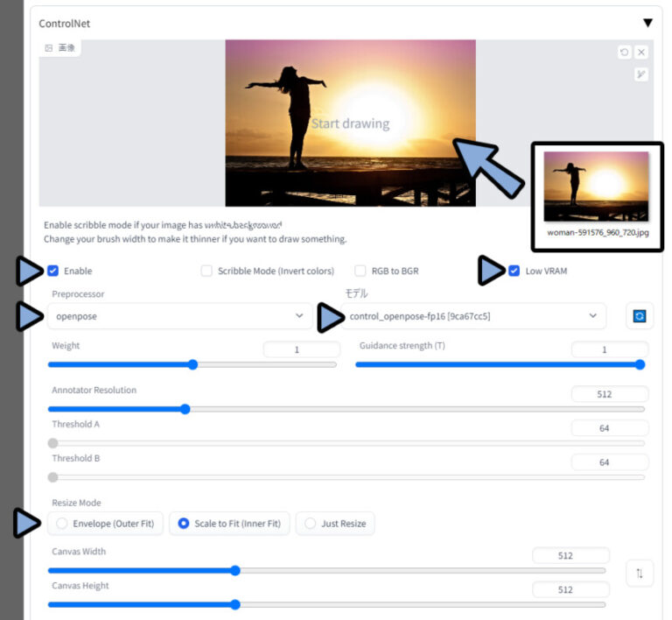Image resolution: width=672 pixels, height=620 pixels.
Task: Check the RGB to BGR option
Action: 360,271
